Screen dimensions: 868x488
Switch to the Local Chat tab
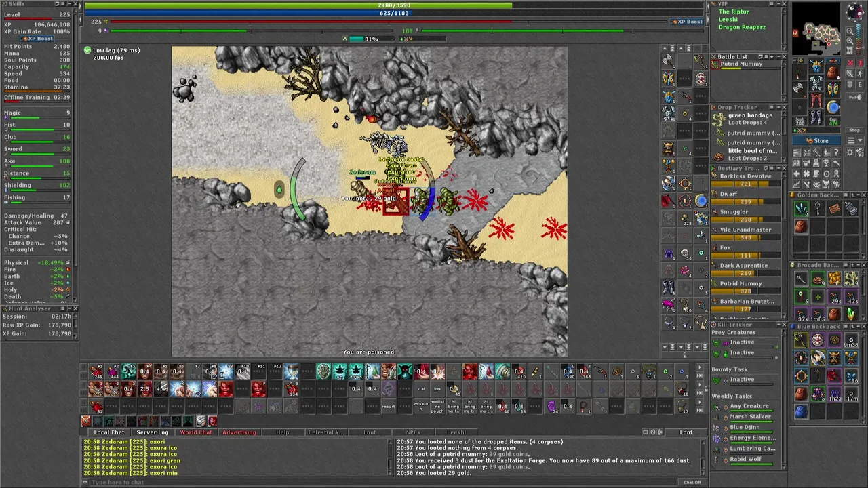coord(109,432)
